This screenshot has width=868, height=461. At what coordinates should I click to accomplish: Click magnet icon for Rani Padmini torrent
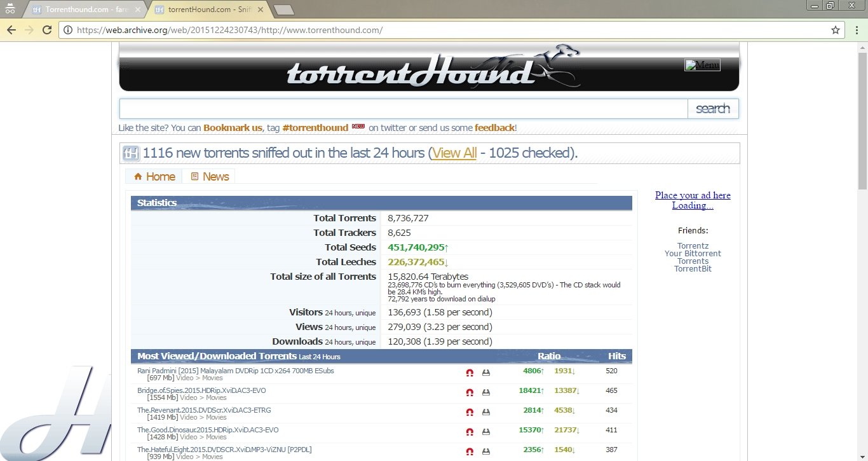click(470, 373)
